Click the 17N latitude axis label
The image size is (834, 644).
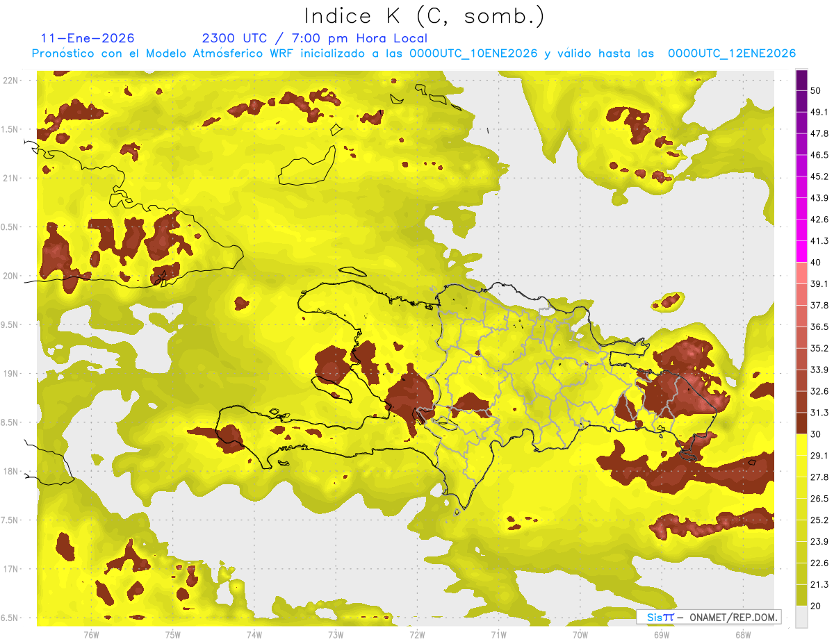(10, 570)
